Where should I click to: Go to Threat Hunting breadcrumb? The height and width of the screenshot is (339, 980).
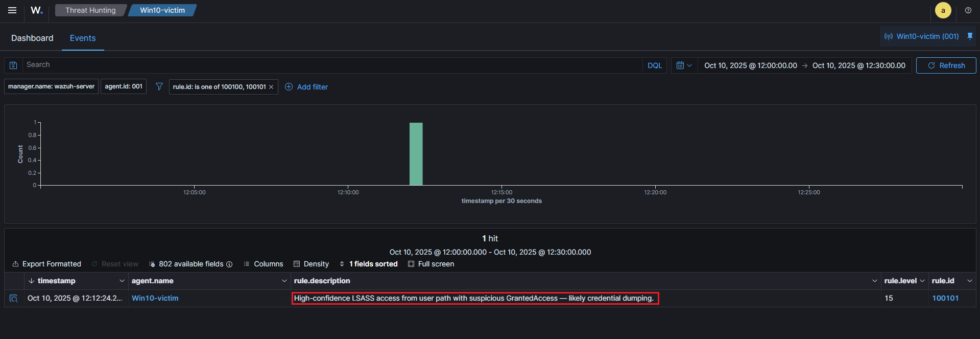click(x=90, y=10)
